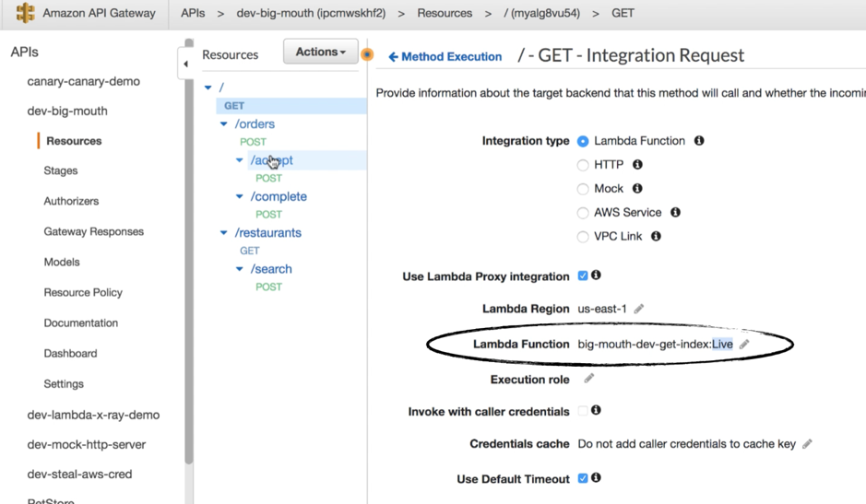Open Stages in the sidebar
Image resolution: width=866 pixels, height=504 pixels.
coord(61,170)
